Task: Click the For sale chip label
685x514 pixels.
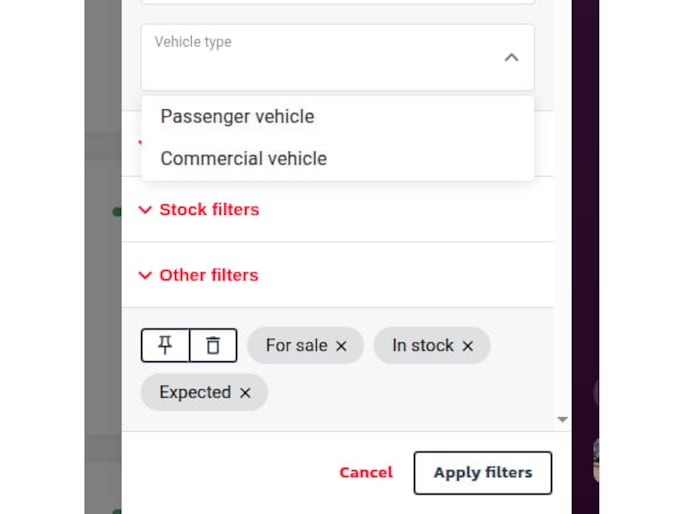Action: (x=296, y=345)
